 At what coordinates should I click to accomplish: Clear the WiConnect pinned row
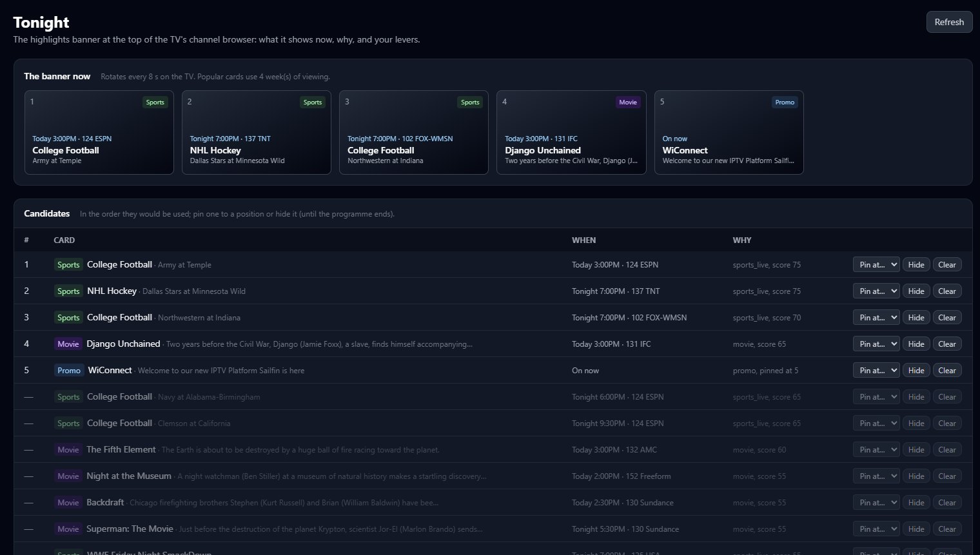947,371
